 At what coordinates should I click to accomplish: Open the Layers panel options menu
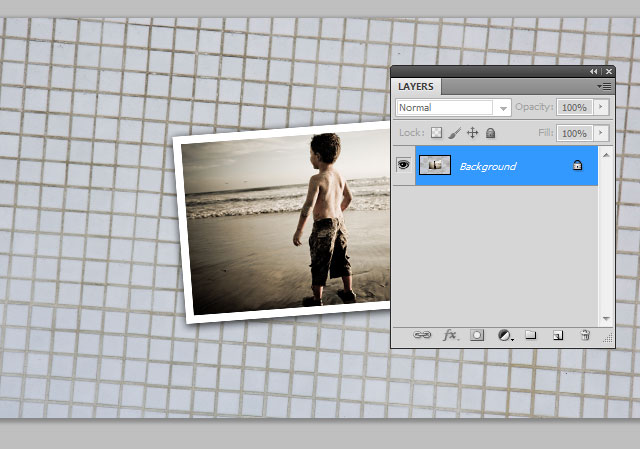tap(604, 87)
